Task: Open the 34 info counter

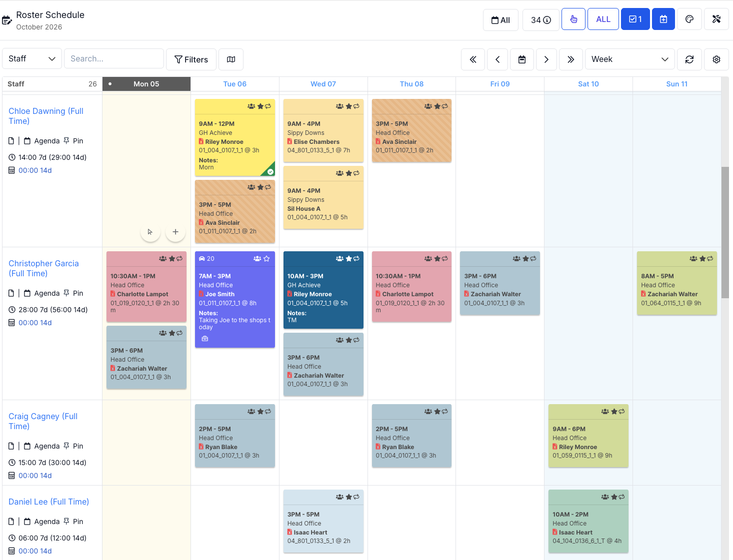Action: coord(541,20)
